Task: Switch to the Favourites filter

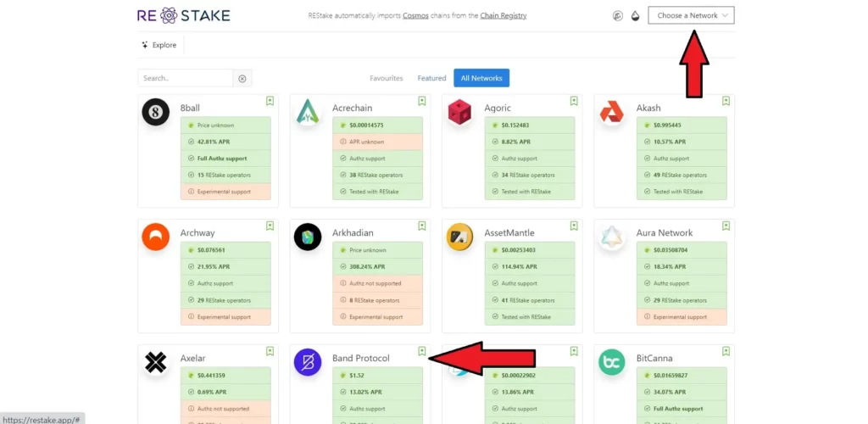Action: (x=387, y=78)
